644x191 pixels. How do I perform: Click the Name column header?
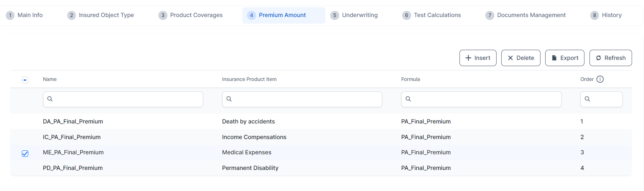click(50, 79)
